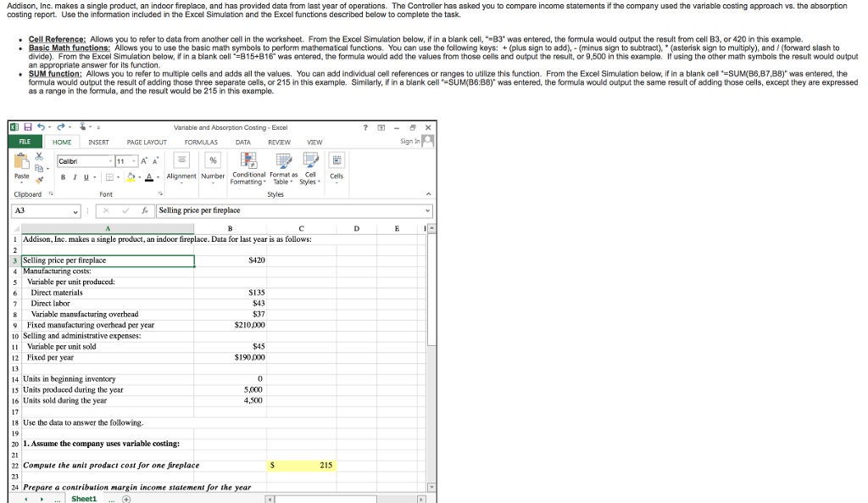Undo the last action
The height and width of the screenshot is (503, 868).
(x=42, y=127)
